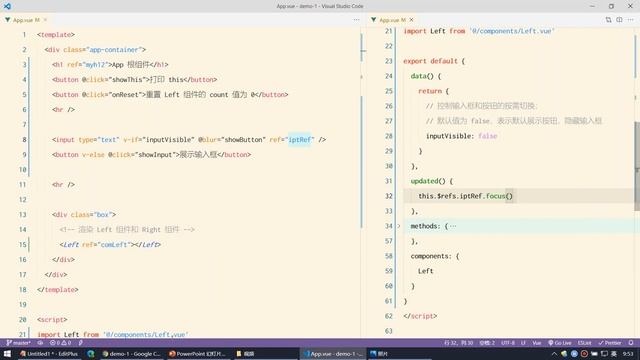Switch to demo-1 Google Chrome taskbar item

(x=131, y=354)
